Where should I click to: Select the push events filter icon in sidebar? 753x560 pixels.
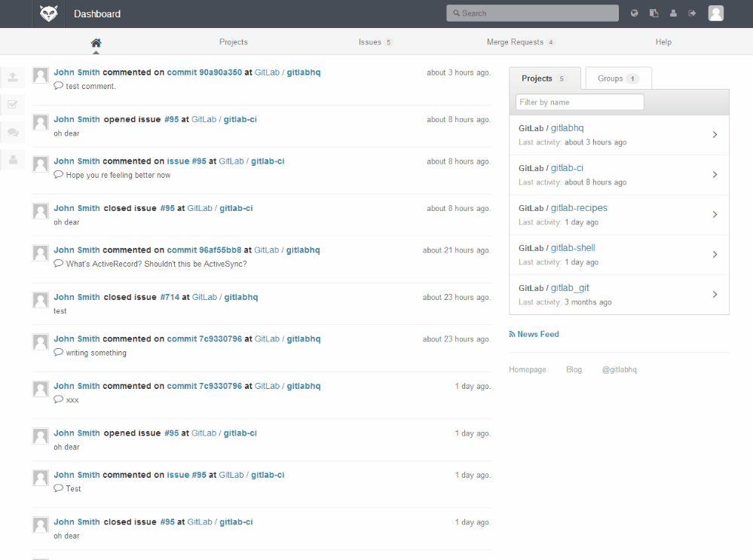tap(11, 76)
